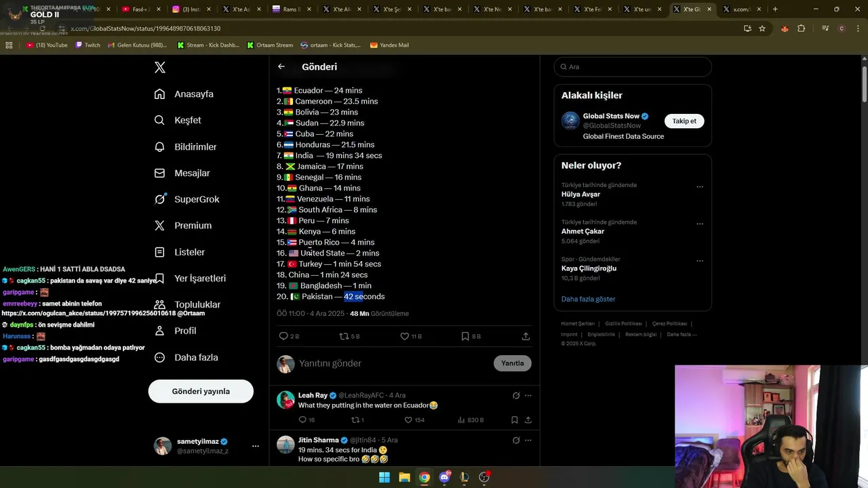
Task: Open more options on Leah Ray reply
Action: pos(528,396)
